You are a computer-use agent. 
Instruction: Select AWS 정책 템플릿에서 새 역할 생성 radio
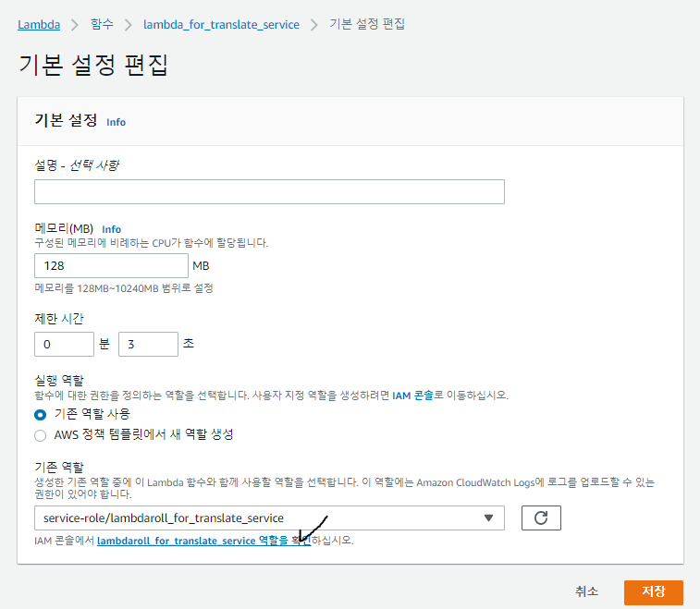pyautogui.click(x=40, y=435)
